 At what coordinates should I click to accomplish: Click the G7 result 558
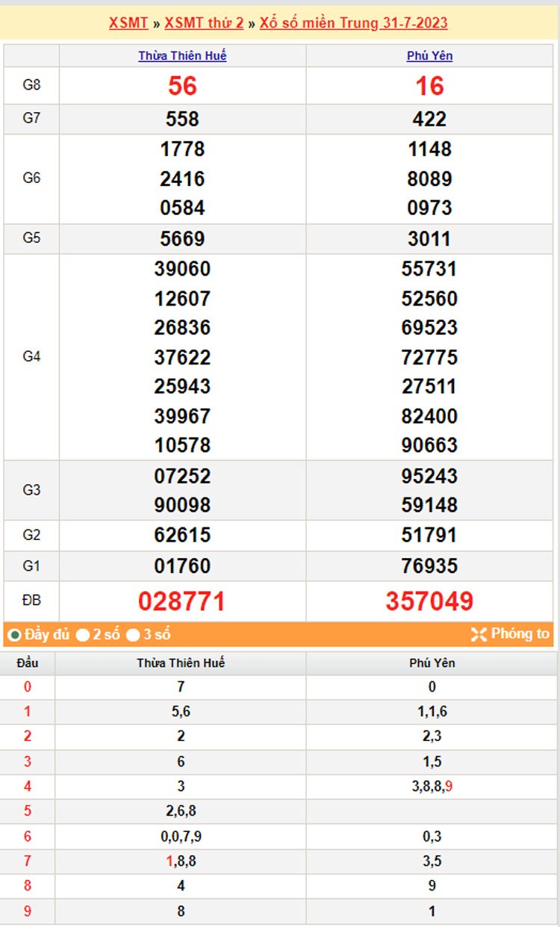pyautogui.click(x=182, y=119)
